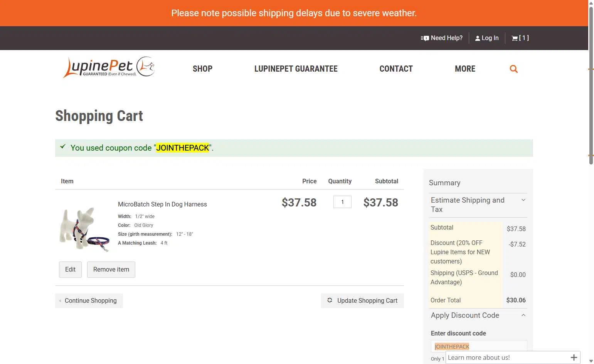This screenshot has width=594, height=364.
Task: Click the item subtotal $37.58 in the cart row
Action: coord(380,203)
